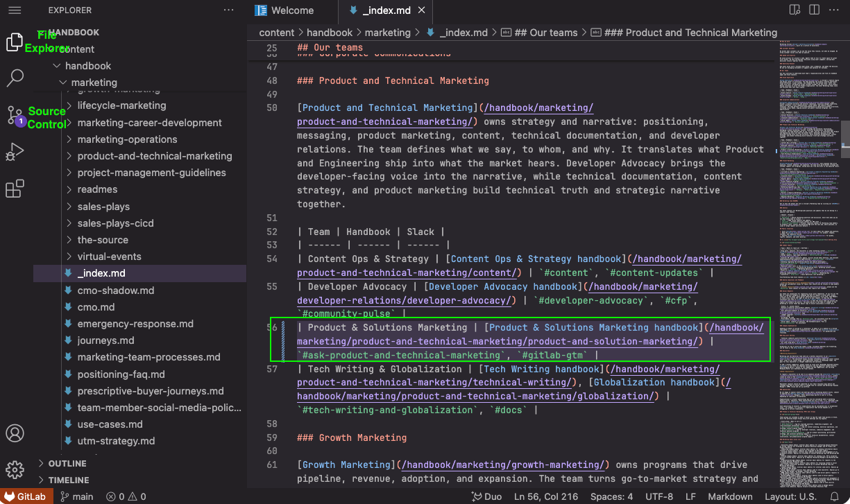Viewport: 850px width, 504px height.
Task: Change end of line sequence LF
Action: click(x=690, y=496)
